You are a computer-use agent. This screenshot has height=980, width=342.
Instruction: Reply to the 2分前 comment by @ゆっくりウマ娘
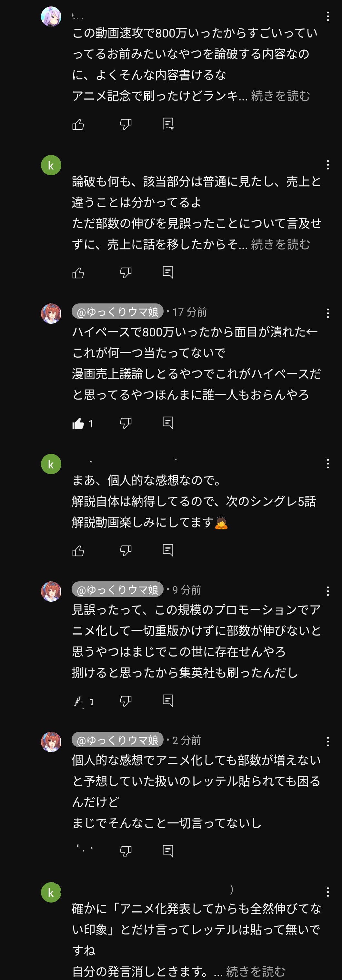168,851
